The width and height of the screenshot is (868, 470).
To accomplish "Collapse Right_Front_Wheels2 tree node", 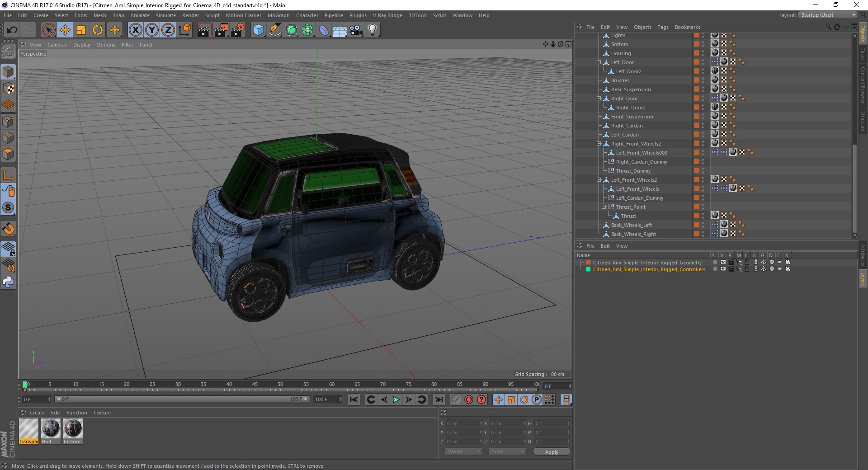I will click(599, 144).
